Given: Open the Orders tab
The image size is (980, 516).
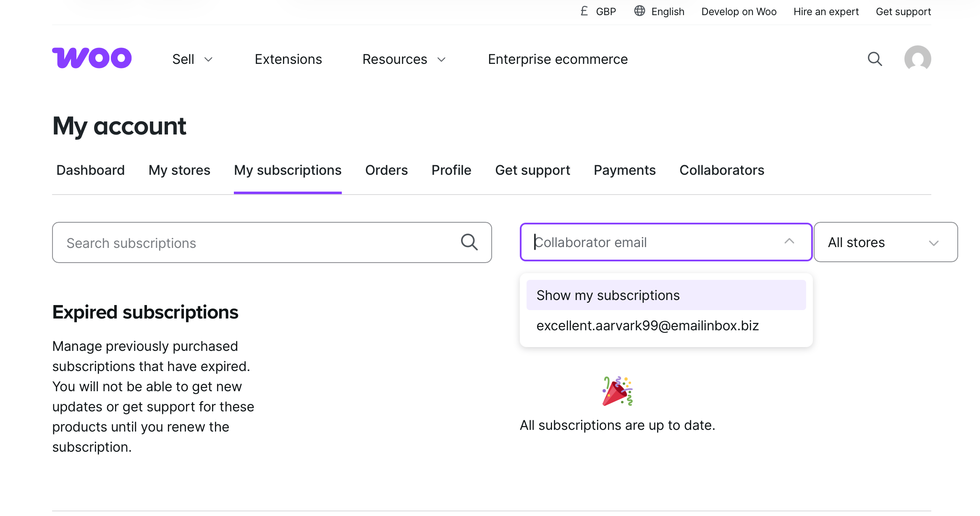Looking at the screenshot, I should [x=386, y=170].
